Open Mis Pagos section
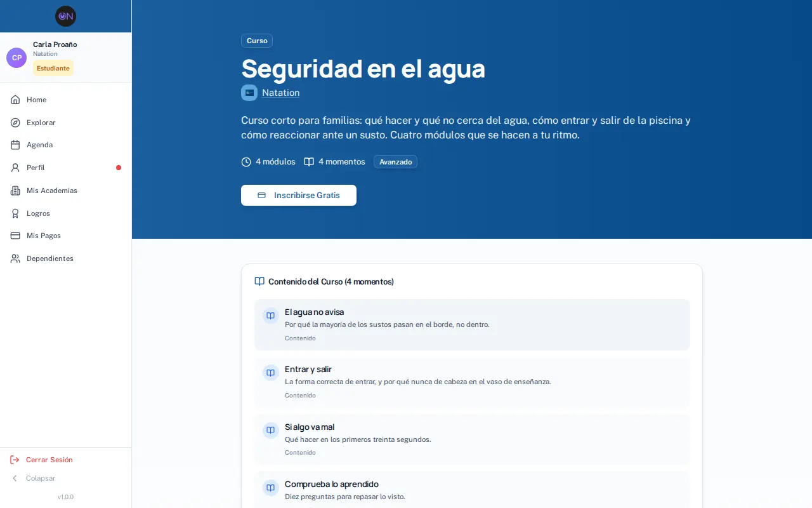 point(66,236)
